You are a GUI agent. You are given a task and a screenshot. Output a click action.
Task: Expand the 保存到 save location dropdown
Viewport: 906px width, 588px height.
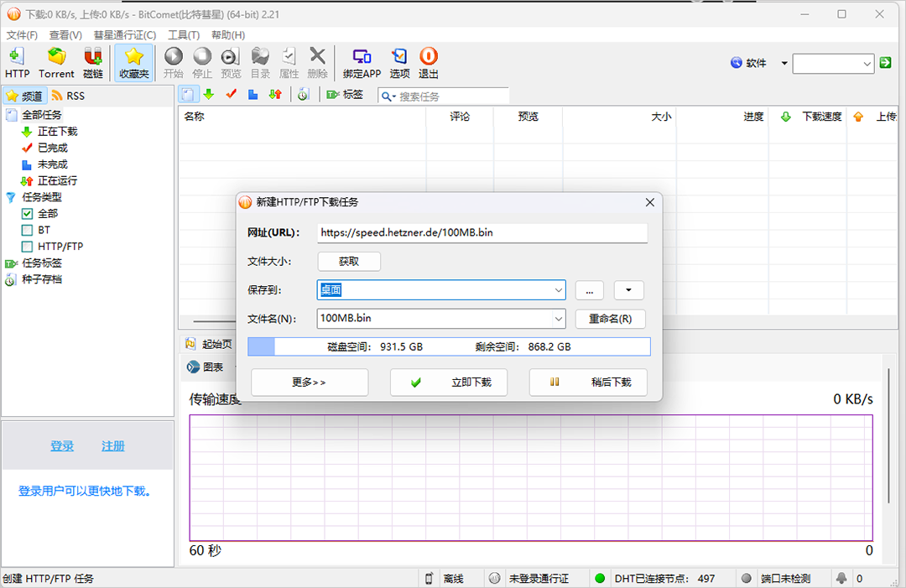(x=558, y=290)
